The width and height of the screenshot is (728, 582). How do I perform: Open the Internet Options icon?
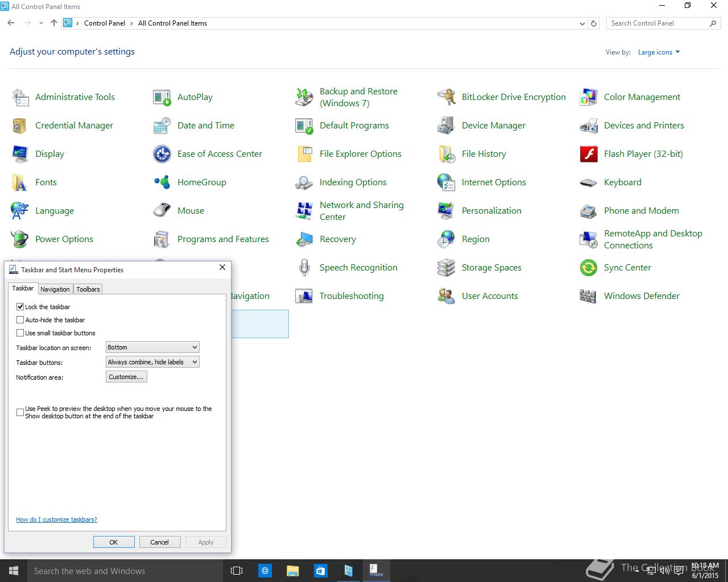(446, 182)
